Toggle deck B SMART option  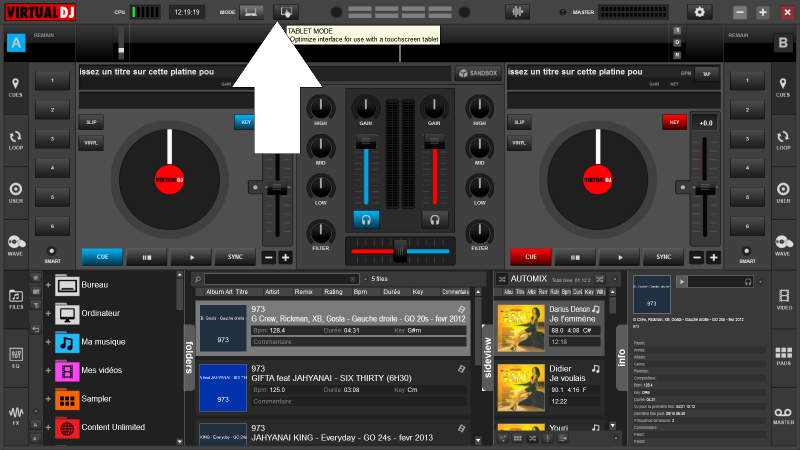tap(746, 251)
